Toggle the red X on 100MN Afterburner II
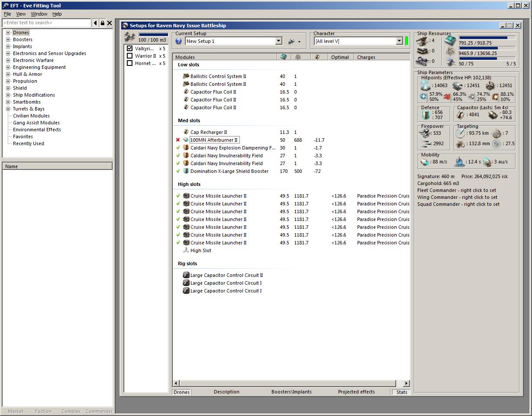Viewport: 532px width, 416px height. click(x=178, y=140)
